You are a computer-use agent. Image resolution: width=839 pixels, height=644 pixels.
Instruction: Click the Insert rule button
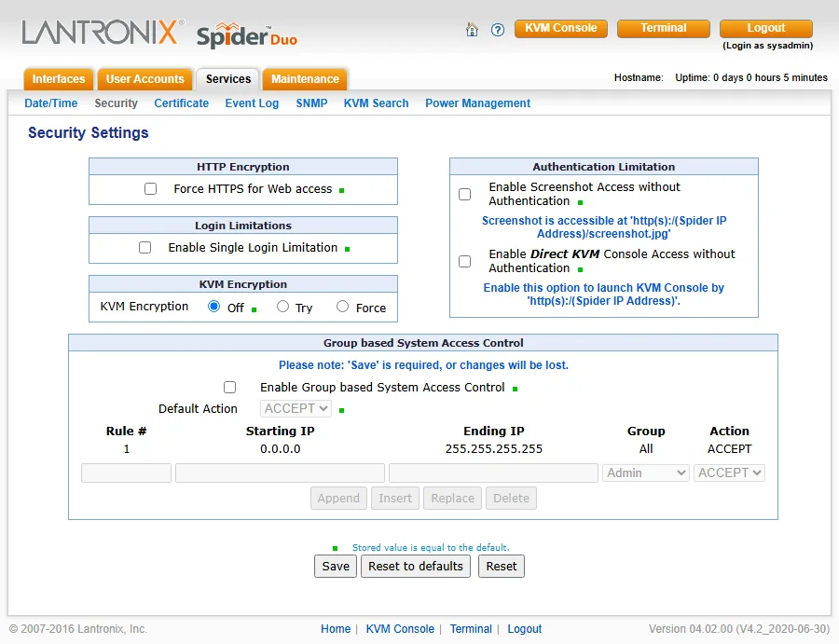tap(395, 499)
